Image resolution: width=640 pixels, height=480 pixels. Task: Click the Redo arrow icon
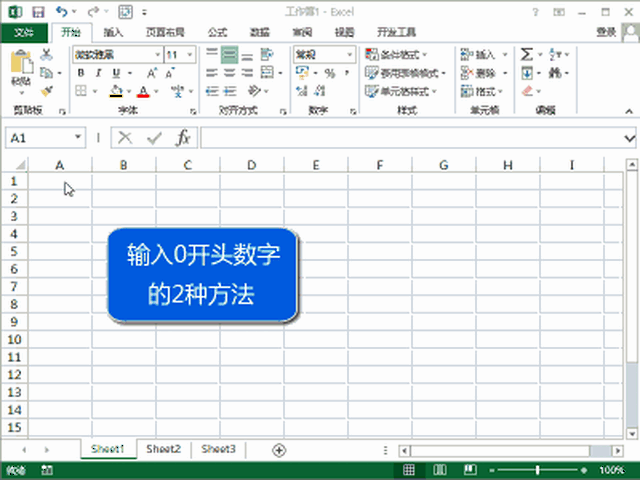pyautogui.click(x=93, y=12)
